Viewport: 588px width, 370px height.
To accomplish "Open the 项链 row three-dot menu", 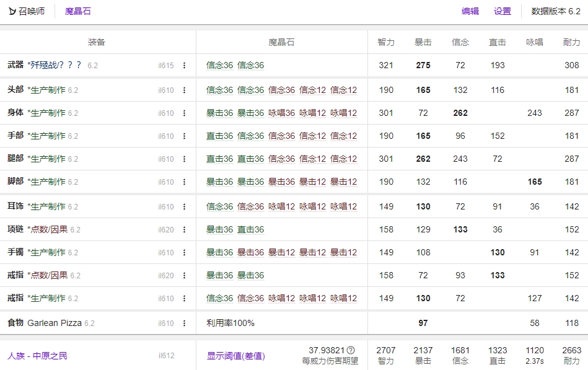I will click(x=184, y=230).
